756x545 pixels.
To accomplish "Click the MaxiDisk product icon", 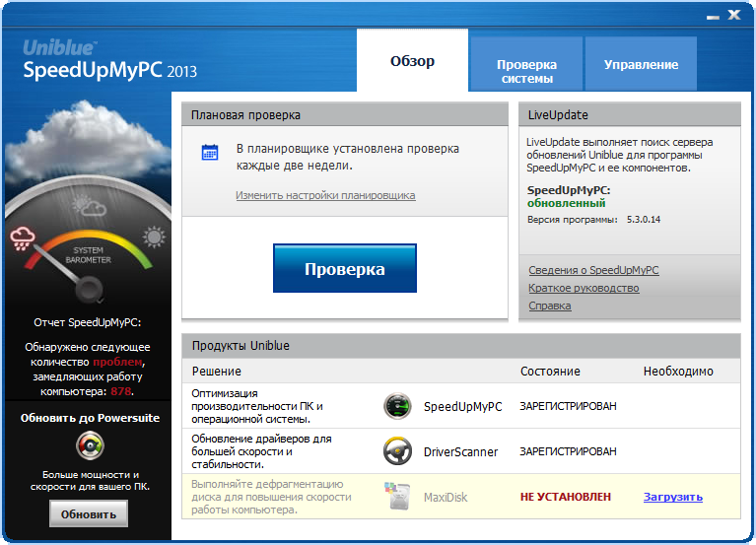I will (x=397, y=497).
